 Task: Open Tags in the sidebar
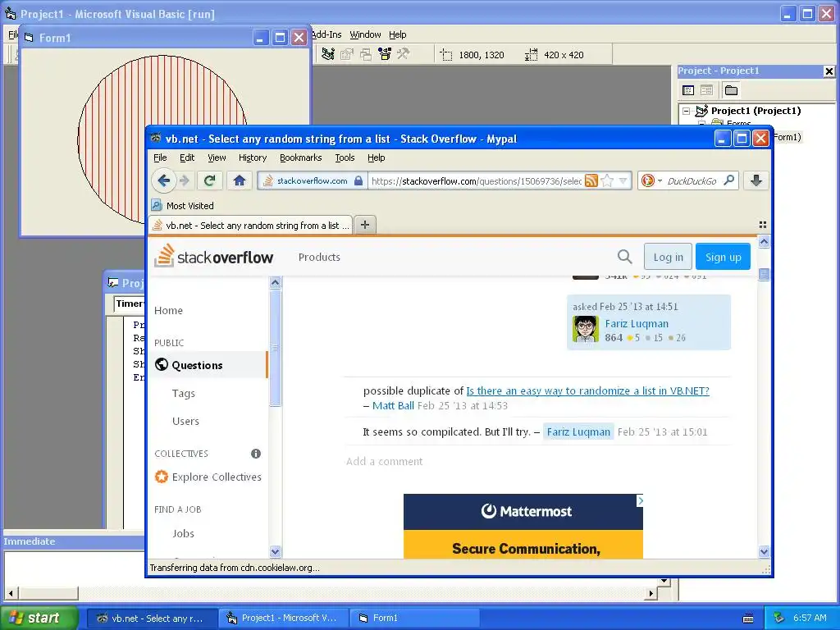[x=183, y=393]
